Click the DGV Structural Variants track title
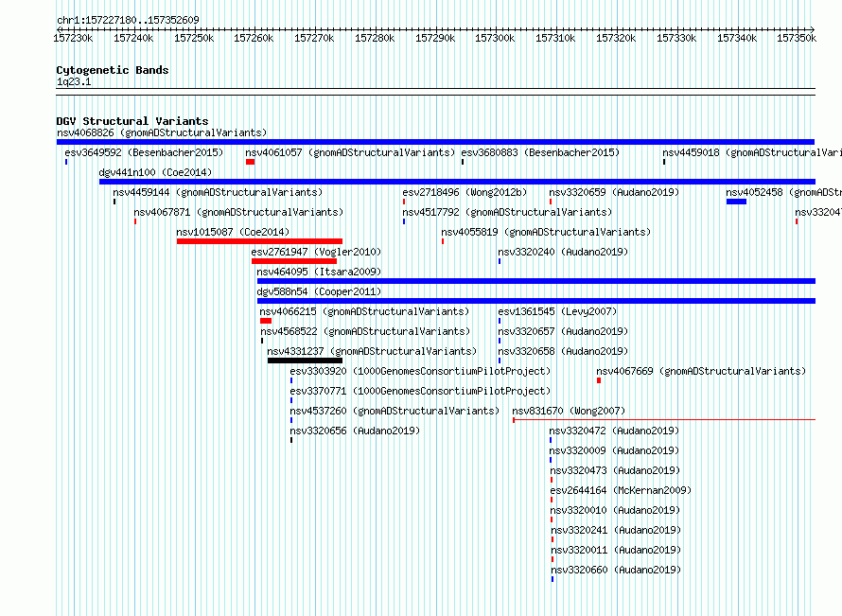Image resolution: width=842 pixels, height=616 pixels. tap(132, 121)
